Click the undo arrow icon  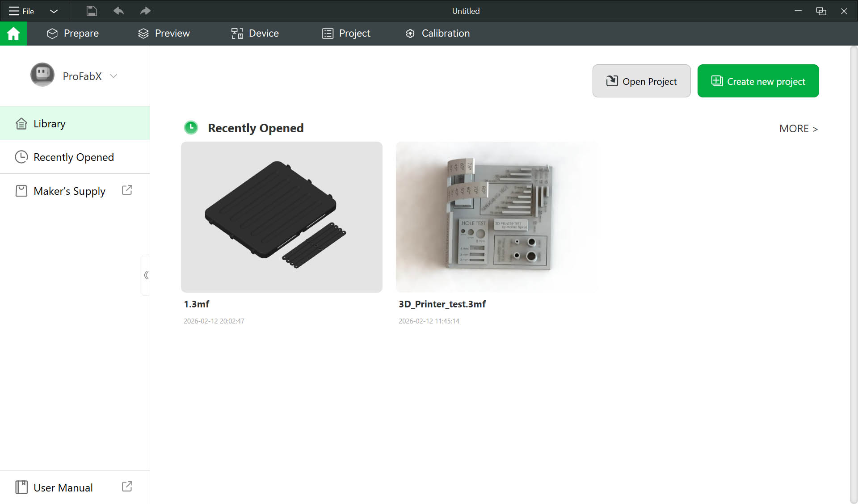[x=118, y=11]
